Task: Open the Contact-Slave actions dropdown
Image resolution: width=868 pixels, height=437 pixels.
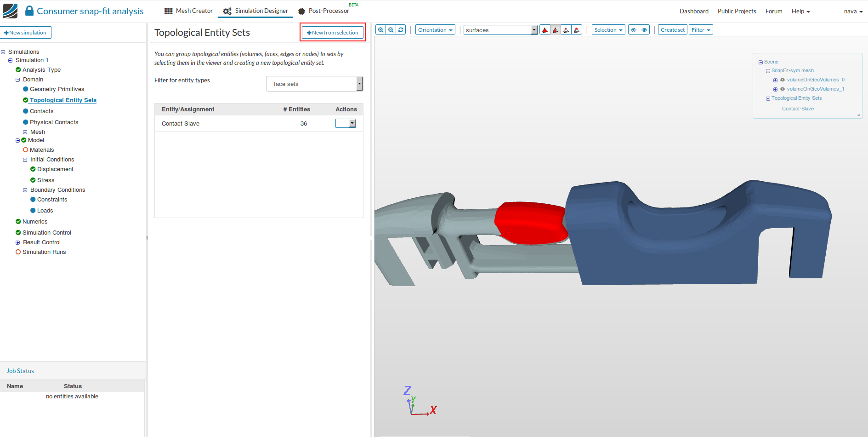Action: [x=346, y=123]
